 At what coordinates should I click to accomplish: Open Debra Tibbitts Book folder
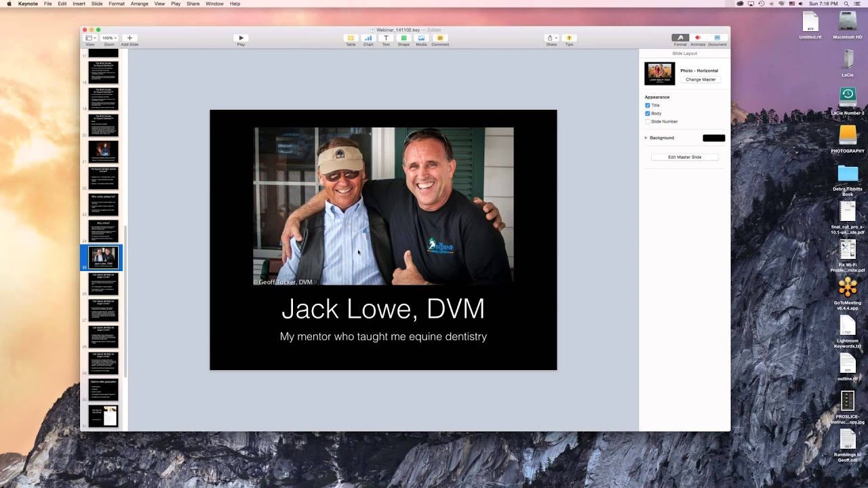pyautogui.click(x=848, y=179)
